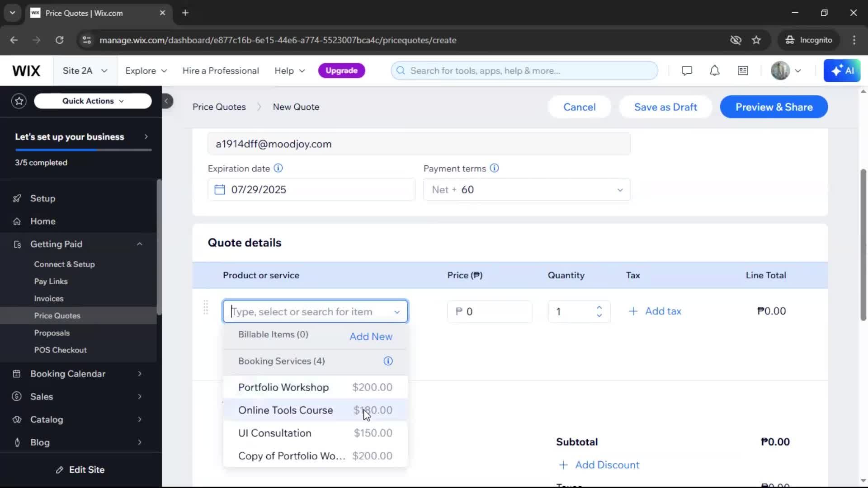Collapse the sidebar with arrow handle
The image size is (868, 488).
166,101
